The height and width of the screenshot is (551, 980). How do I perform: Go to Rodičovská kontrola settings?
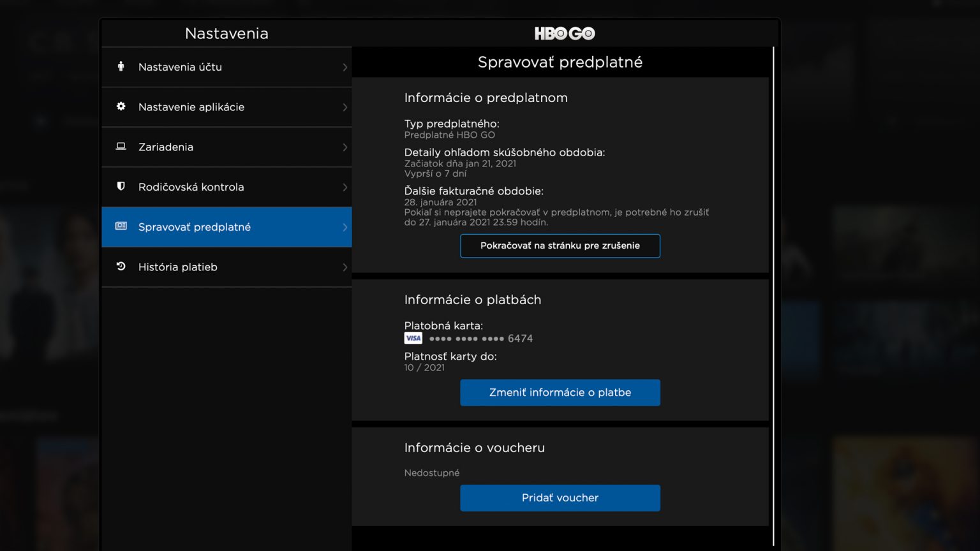(x=226, y=187)
